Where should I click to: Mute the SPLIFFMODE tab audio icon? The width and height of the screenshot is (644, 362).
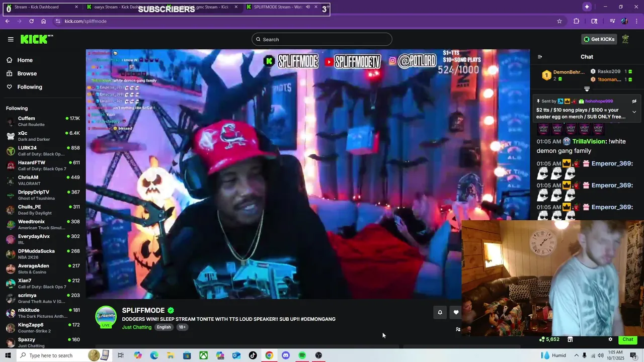(x=307, y=7)
